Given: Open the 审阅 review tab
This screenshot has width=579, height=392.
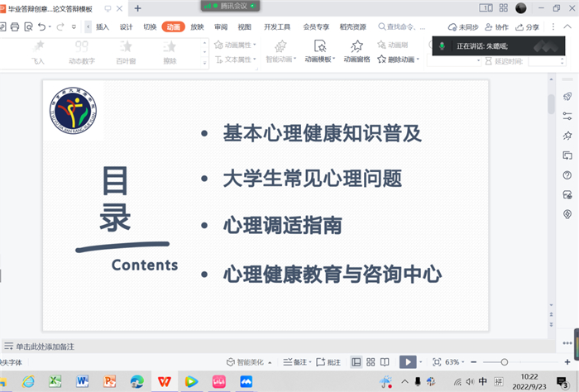Looking at the screenshot, I should tap(221, 27).
